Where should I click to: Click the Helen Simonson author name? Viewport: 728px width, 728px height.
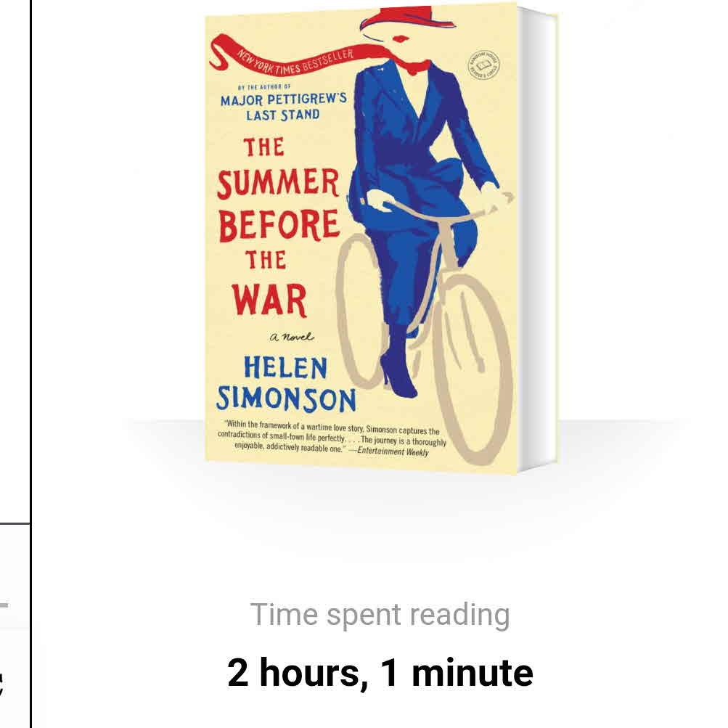coord(286,384)
